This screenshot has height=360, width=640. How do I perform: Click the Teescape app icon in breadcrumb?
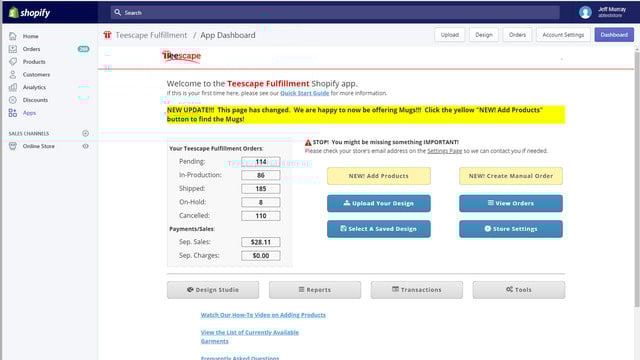107,35
